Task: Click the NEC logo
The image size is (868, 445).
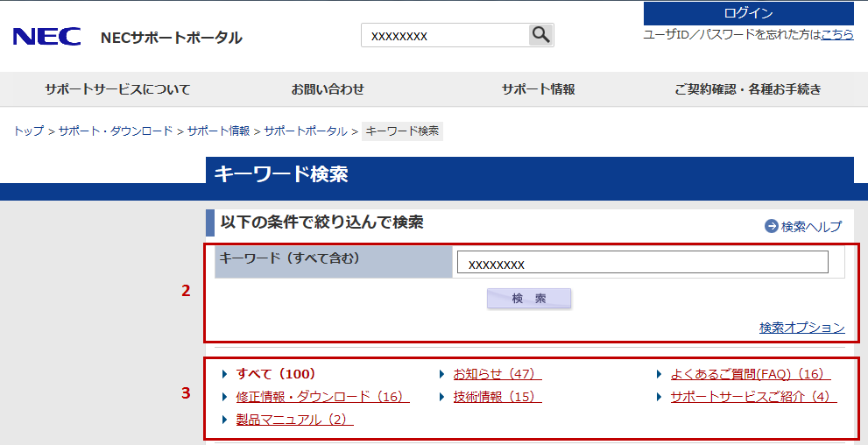Action: pos(46,37)
